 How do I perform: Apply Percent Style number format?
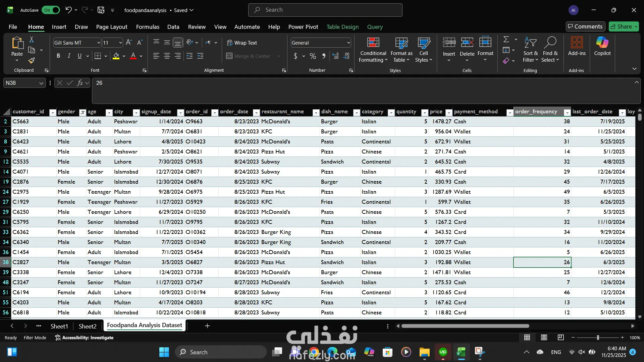pos(313,56)
